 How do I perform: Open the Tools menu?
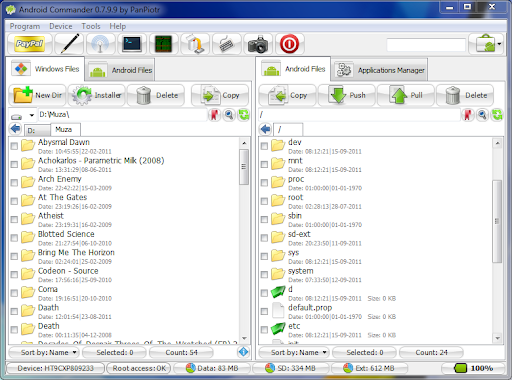point(91,26)
